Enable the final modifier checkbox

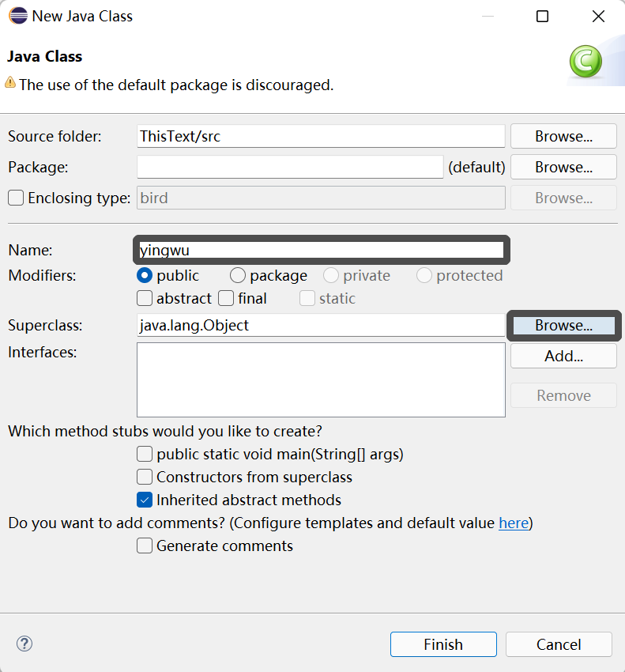(x=224, y=299)
